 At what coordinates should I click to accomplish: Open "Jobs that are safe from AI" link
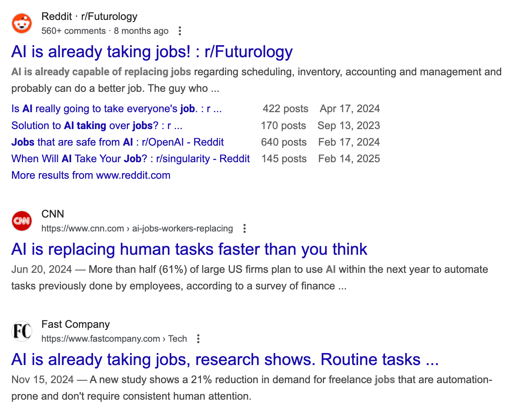pos(117,142)
